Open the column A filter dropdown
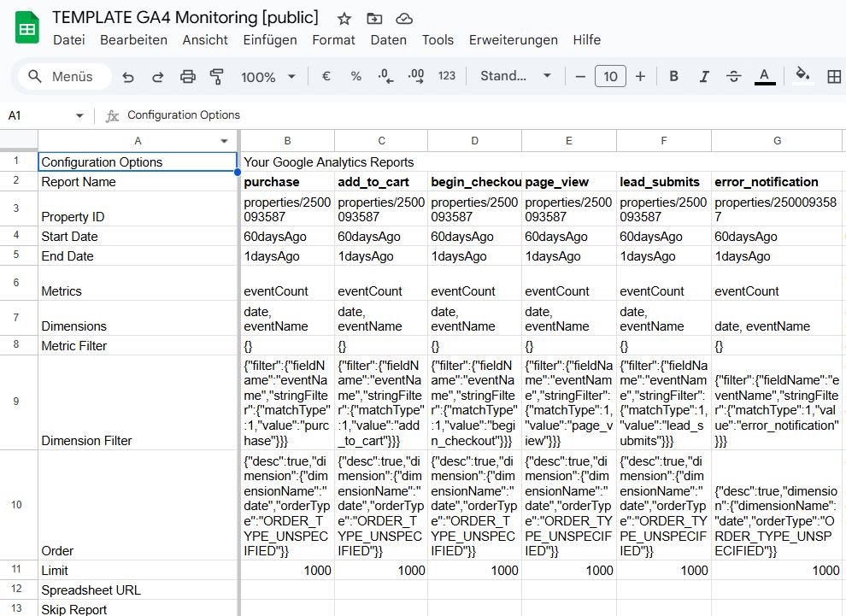 pyautogui.click(x=224, y=140)
